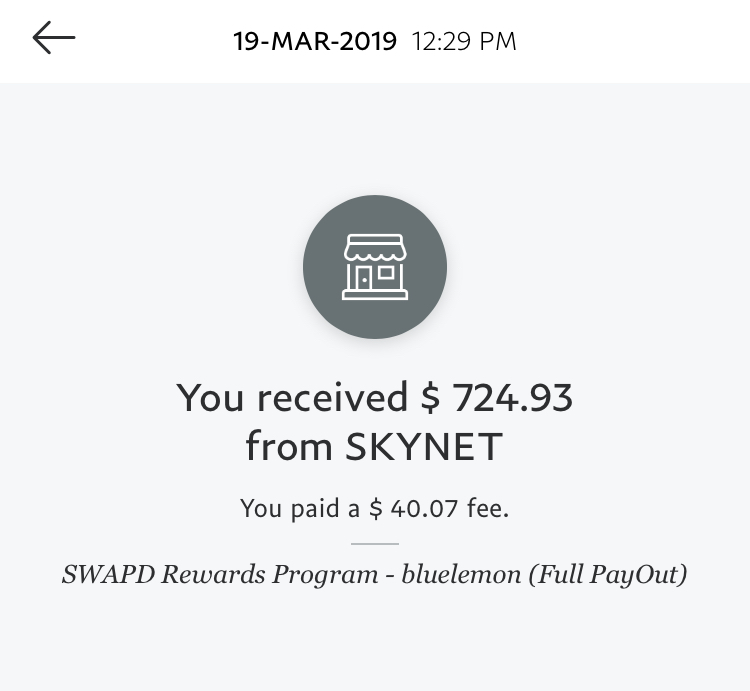Tap the '(Full PayOut)' note text
Screen dimensions: 750x691
[608, 575]
